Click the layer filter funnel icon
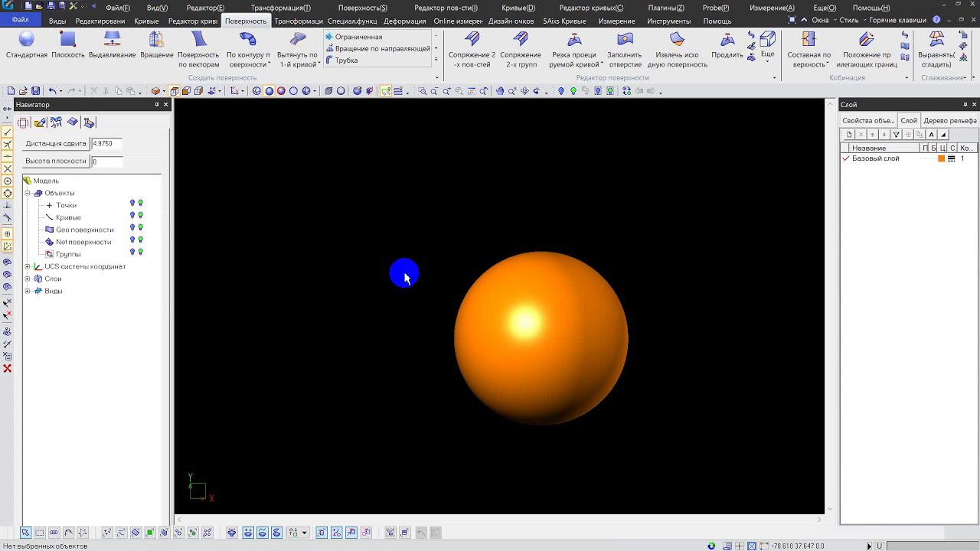980x551 pixels. click(896, 135)
